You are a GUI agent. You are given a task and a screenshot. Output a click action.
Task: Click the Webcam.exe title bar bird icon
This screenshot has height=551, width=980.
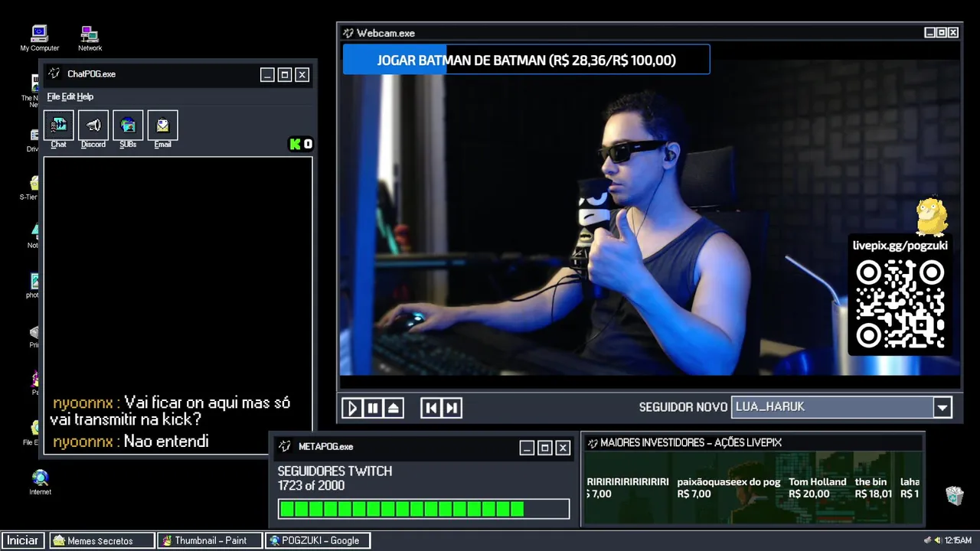click(348, 33)
